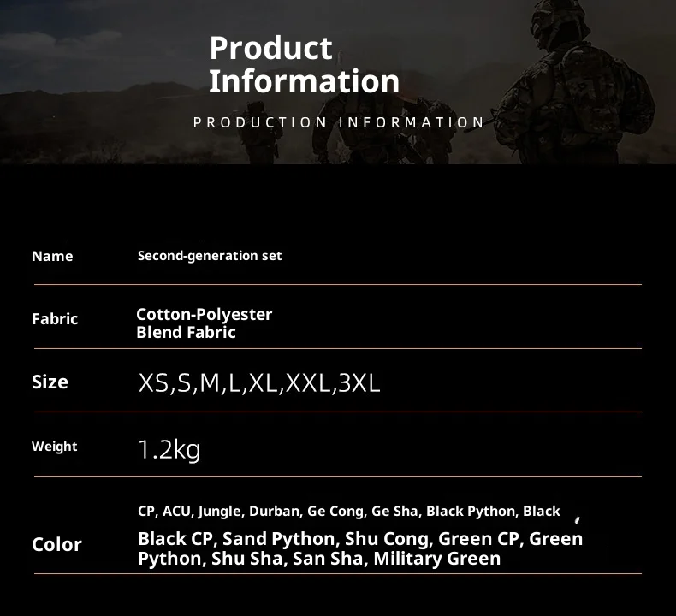Click the Name row label
Viewport: 676px width, 616px height.
(52, 256)
